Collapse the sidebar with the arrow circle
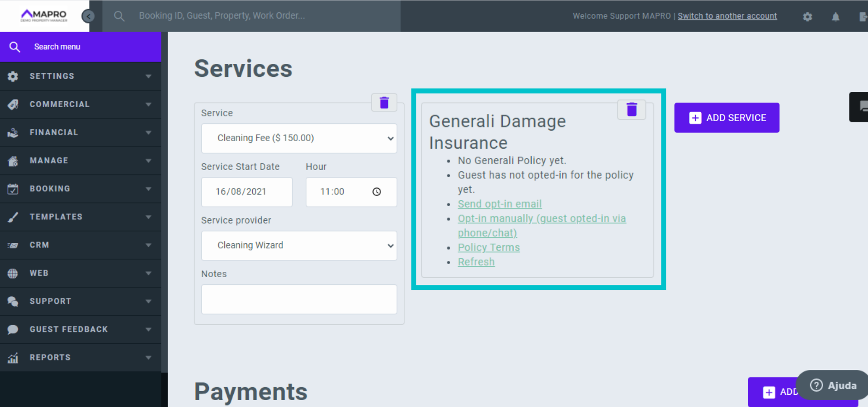This screenshot has width=868, height=407. (x=88, y=16)
